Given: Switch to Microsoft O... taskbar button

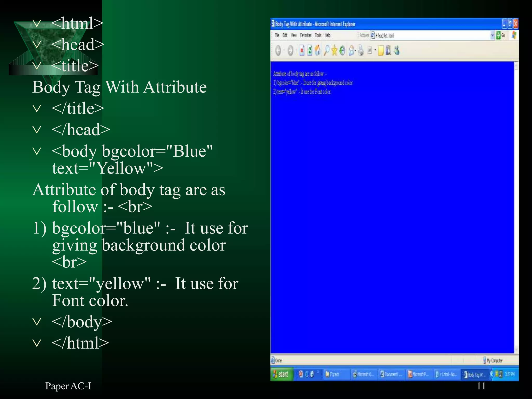Looking at the screenshot, I should [x=364, y=374].
